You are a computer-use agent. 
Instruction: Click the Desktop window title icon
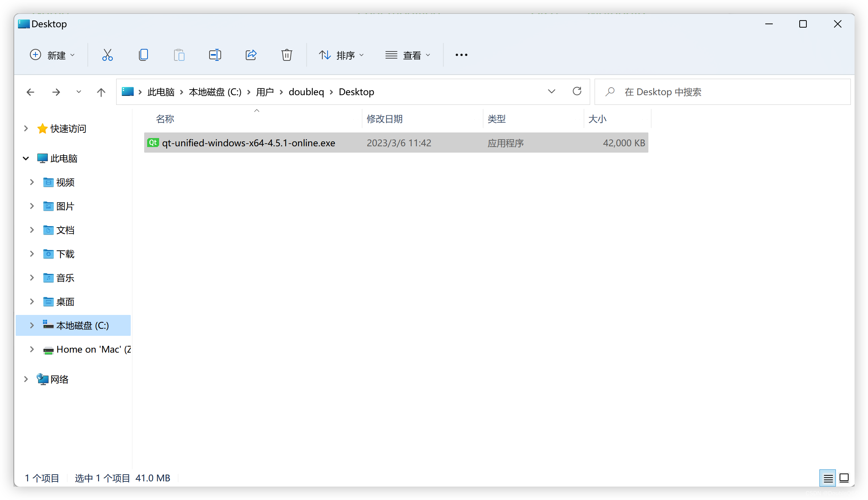[x=24, y=24]
